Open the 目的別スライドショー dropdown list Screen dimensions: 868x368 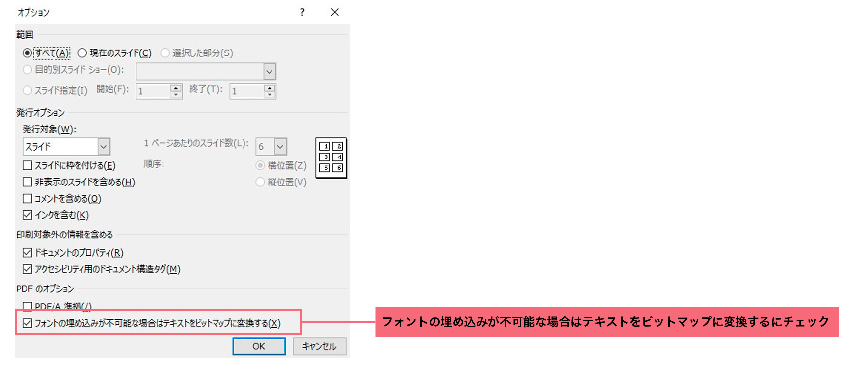[270, 72]
